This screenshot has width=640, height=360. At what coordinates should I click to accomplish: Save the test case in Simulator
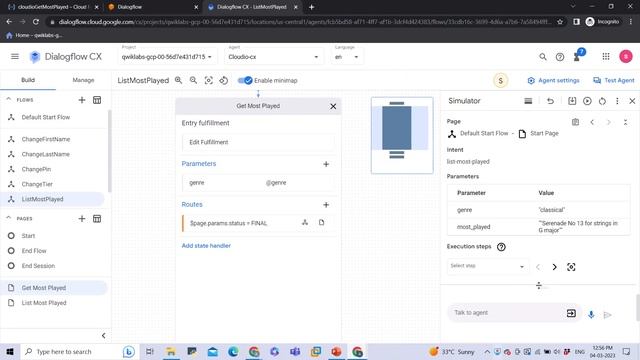(572, 101)
